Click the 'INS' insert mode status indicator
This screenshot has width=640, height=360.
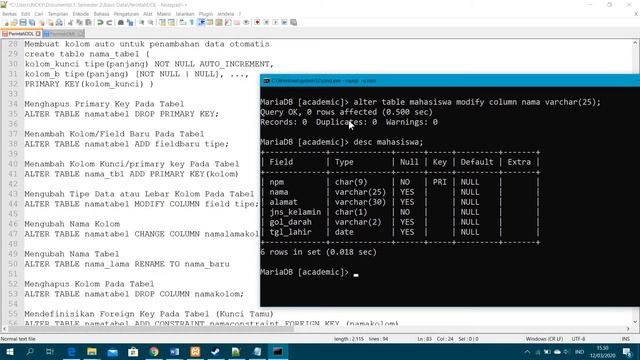pyautogui.click(x=625, y=339)
